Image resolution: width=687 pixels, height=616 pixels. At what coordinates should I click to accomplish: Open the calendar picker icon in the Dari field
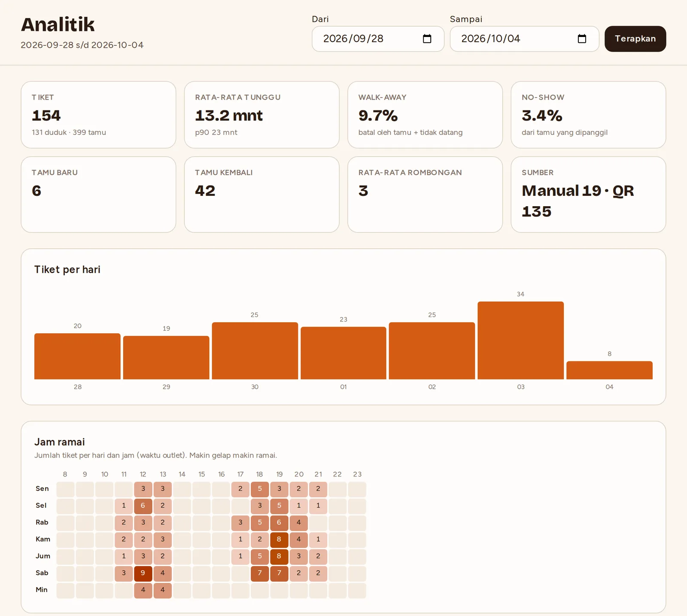coord(427,39)
